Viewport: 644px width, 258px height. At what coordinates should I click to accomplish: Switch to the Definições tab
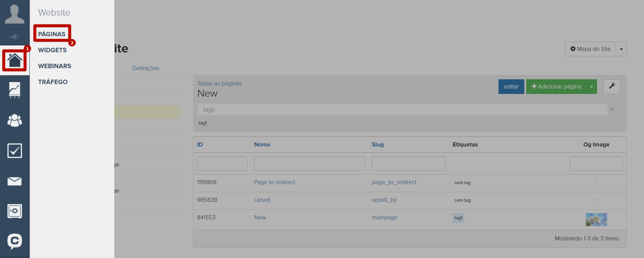point(145,68)
